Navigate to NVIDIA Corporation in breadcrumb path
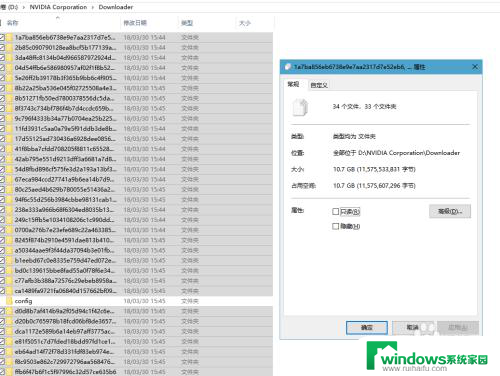The height and width of the screenshot is (376, 500). [x=58, y=7]
